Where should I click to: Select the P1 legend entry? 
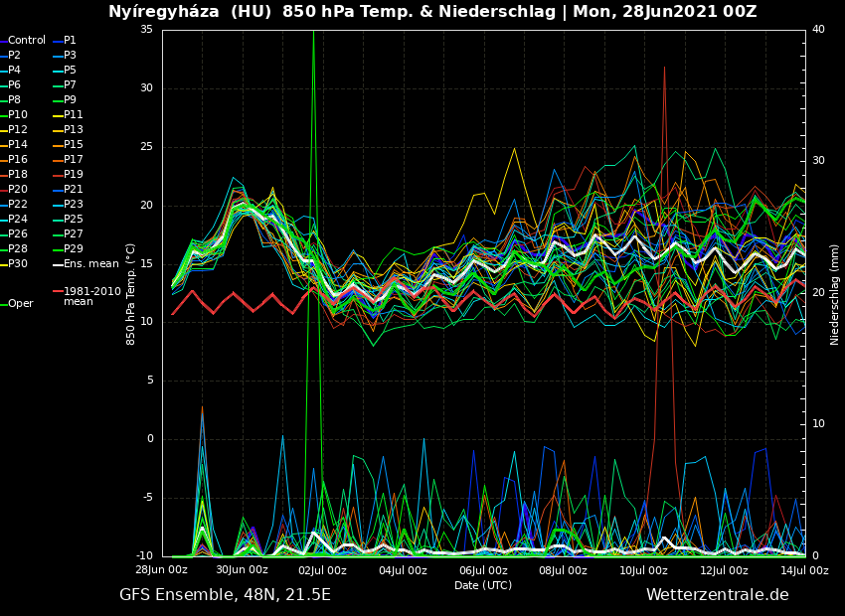70,41
